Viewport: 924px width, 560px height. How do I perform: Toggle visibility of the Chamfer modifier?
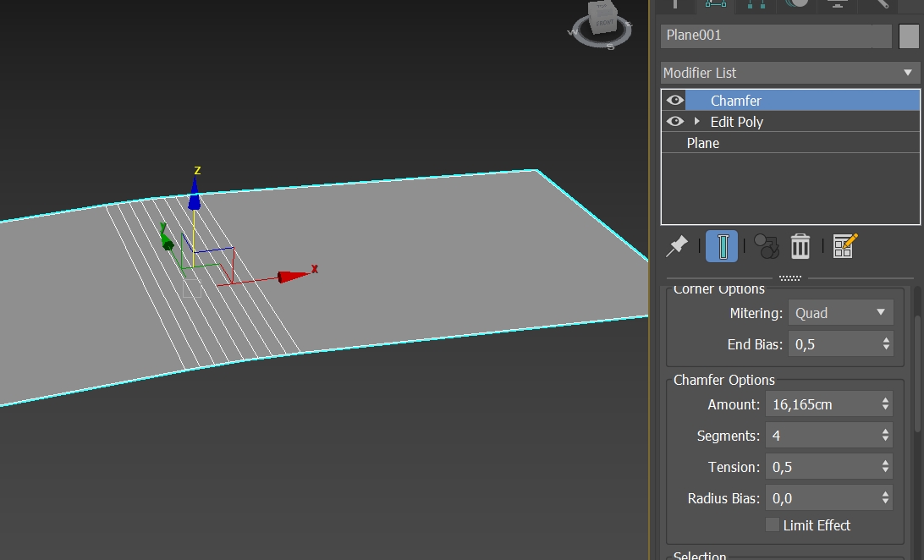click(x=674, y=100)
